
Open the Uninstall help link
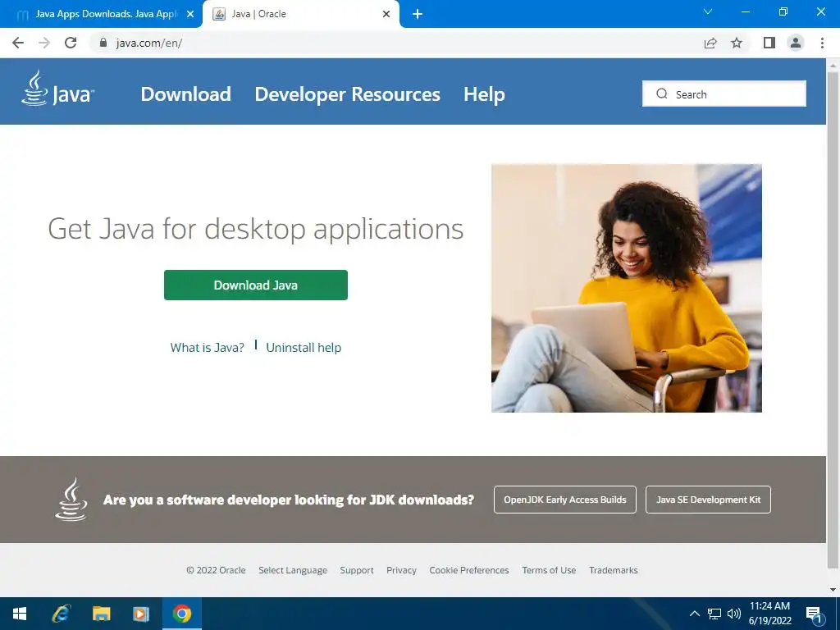point(304,348)
